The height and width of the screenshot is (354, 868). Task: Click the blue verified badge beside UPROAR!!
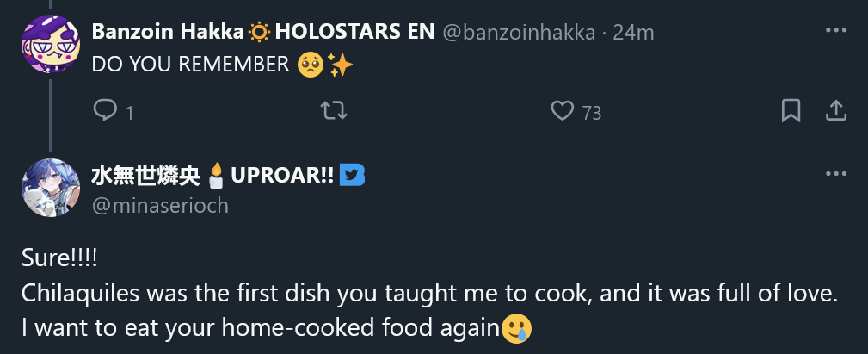coord(352,175)
